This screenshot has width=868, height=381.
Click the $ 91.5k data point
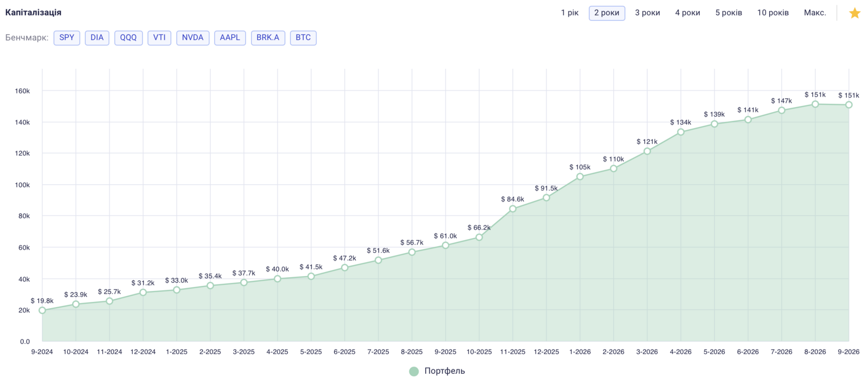[546, 198]
